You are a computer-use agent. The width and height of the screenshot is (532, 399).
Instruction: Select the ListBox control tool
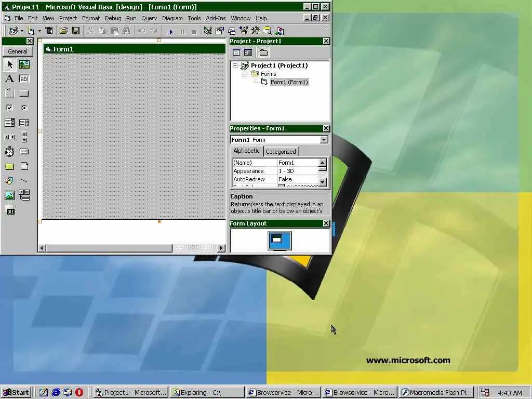pos(24,123)
